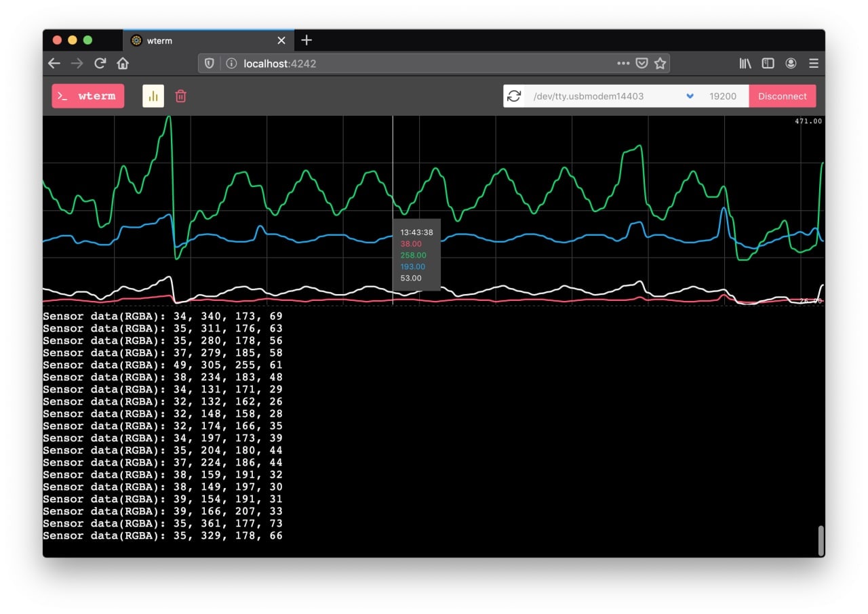This screenshot has height=614, width=868.
Task: Refresh the serial port list
Action: pos(514,96)
